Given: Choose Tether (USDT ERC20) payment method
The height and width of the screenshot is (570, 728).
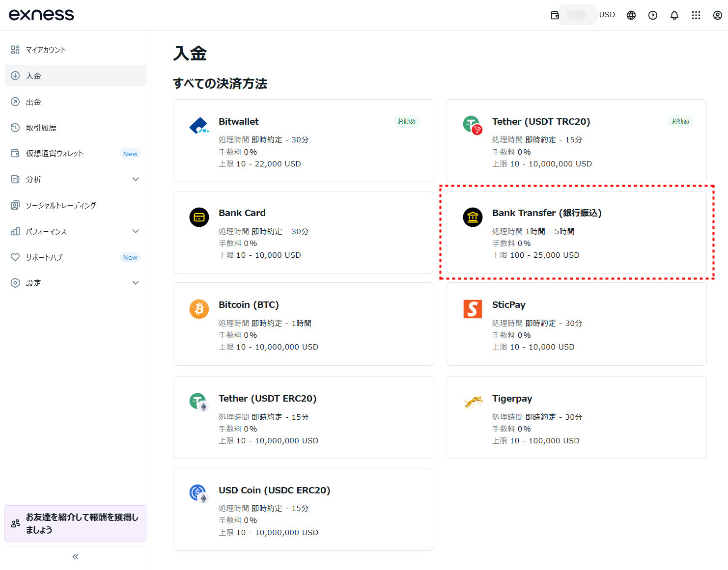Looking at the screenshot, I should [303, 418].
